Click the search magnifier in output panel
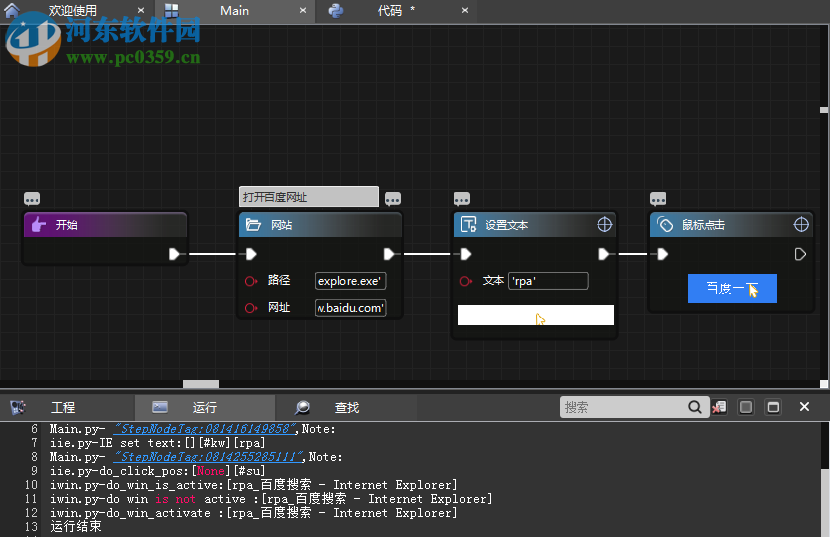Screen dimensions: 830x538 coord(695,407)
